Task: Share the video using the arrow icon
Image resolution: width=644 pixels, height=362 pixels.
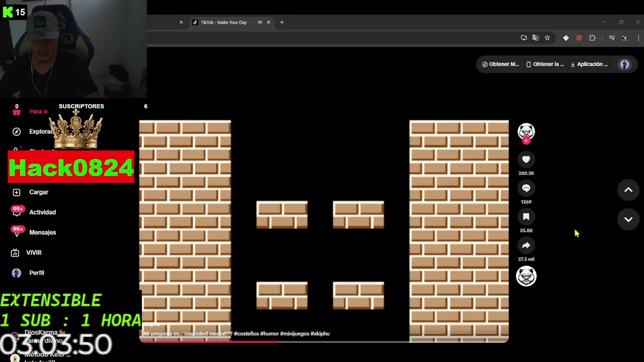Action: point(526,245)
